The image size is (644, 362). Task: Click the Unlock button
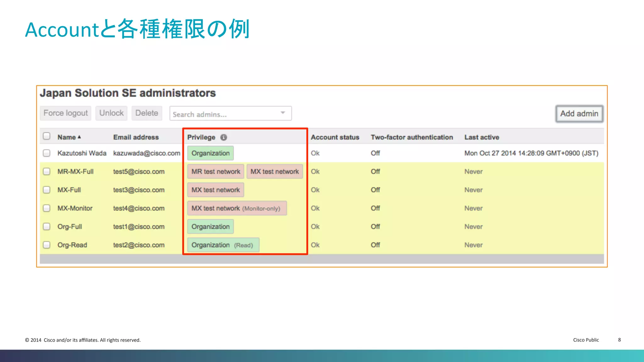coord(111,113)
